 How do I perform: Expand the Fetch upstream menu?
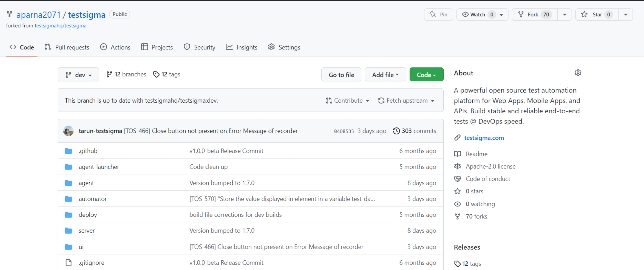(x=406, y=101)
